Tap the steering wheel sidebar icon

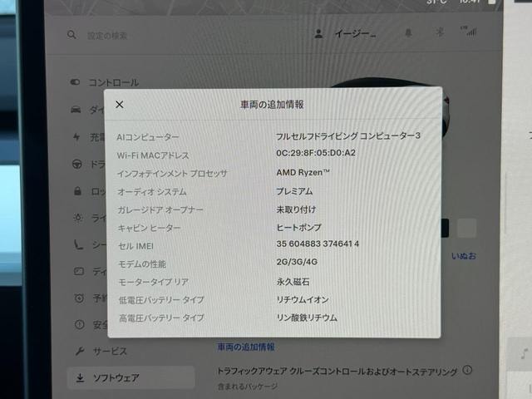[77, 165]
